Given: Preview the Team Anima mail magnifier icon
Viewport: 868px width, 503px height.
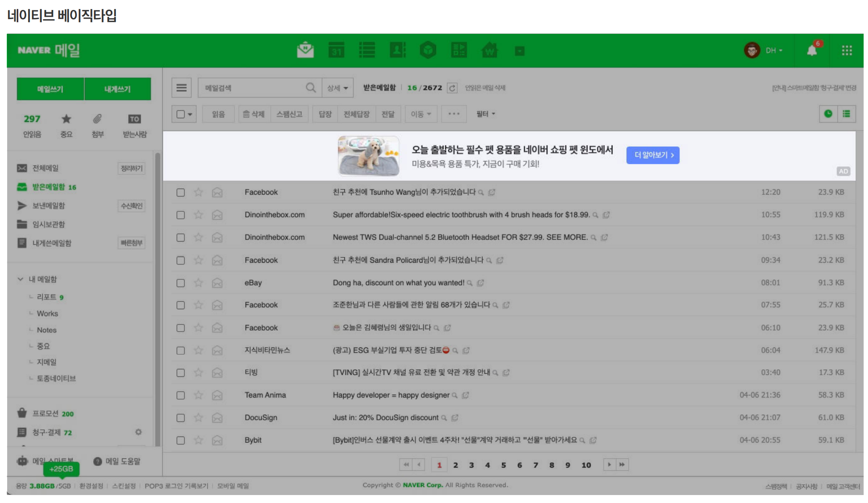Looking at the screenshot, I should (x=455, y=395).
